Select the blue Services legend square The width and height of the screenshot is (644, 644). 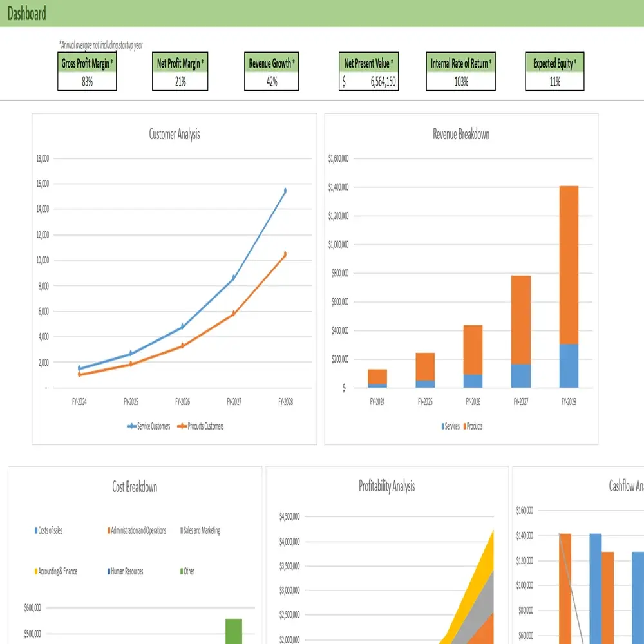point(442,426)
